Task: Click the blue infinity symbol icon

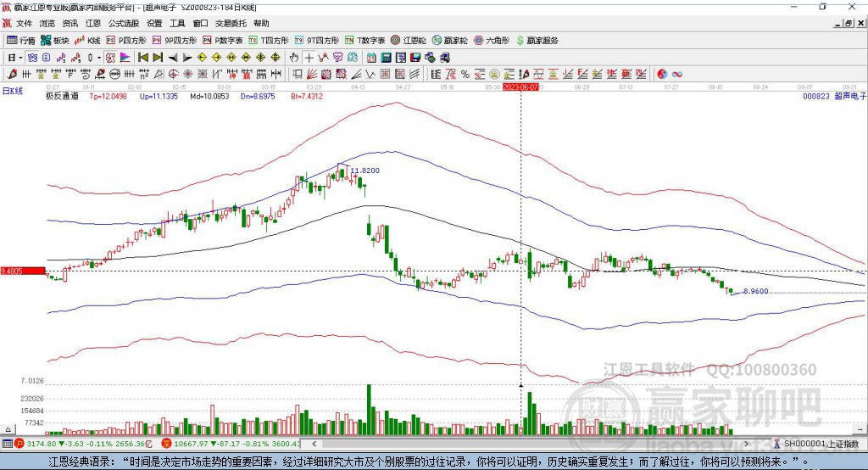Action: (x=677, y=75)
